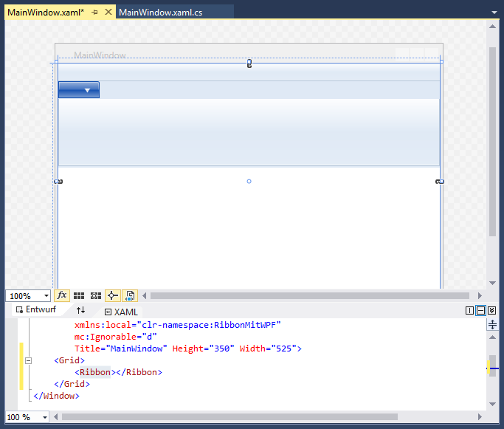Screen dimensions: 504x429
Task: Pin the MainWindow.xaml document tab
Action: coord(94,13)
